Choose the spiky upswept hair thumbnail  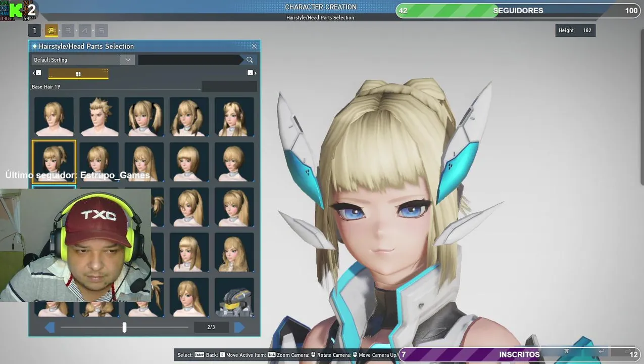pos(99,117)
